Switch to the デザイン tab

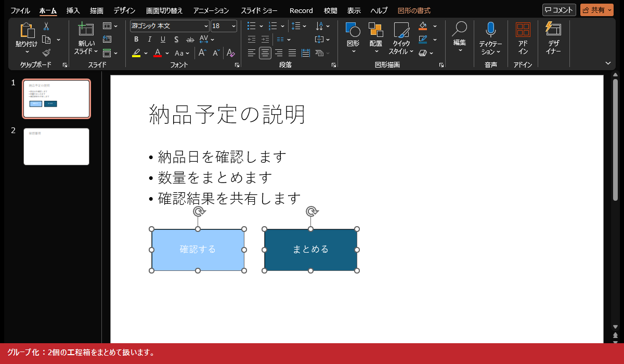124,10
